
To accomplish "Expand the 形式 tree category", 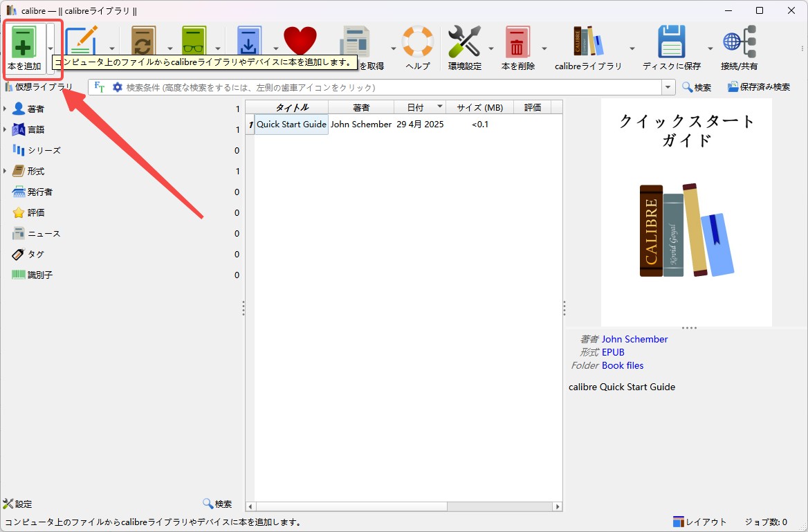I will pos(5,171).
